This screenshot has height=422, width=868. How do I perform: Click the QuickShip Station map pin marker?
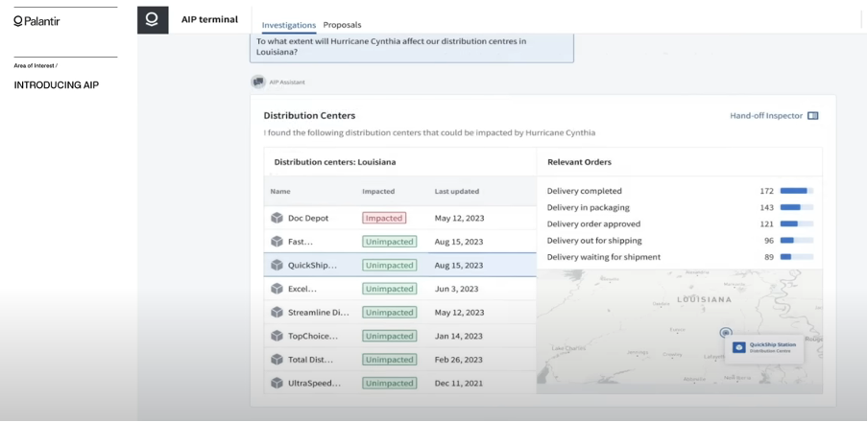726,333
